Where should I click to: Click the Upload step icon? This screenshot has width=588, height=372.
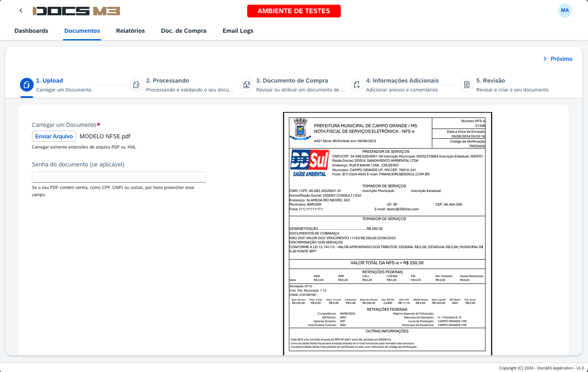[26, 85]
